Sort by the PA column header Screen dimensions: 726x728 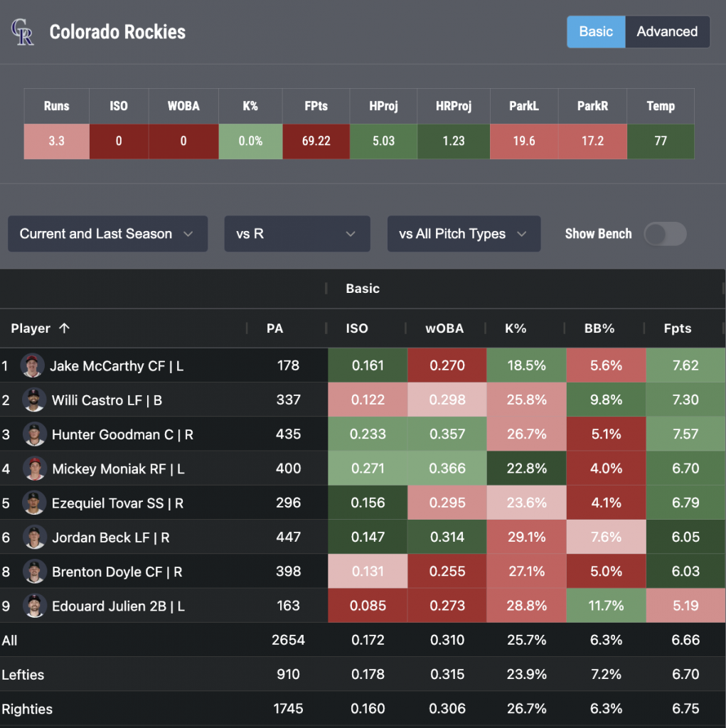[x=274, y=328]
